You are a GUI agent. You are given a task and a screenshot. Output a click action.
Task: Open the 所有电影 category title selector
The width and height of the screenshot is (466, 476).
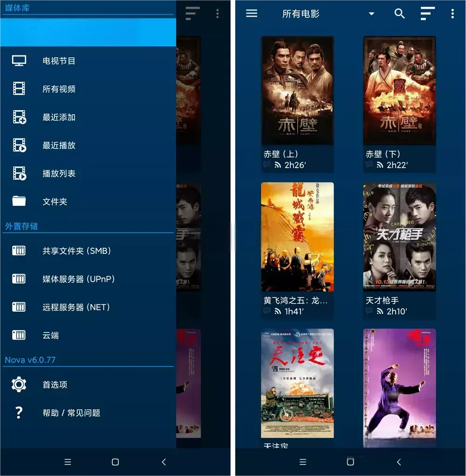pos(301,14)
